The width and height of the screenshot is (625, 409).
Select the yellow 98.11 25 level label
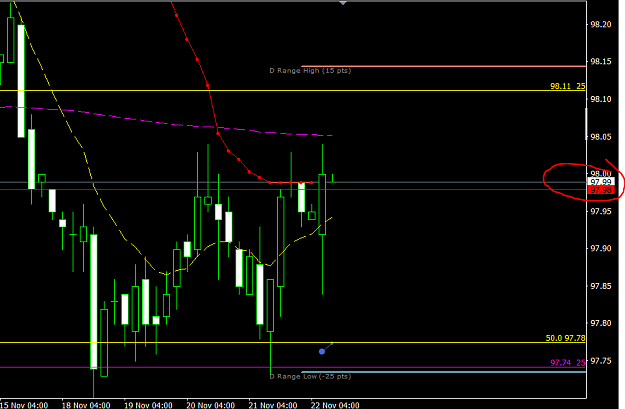568,86
